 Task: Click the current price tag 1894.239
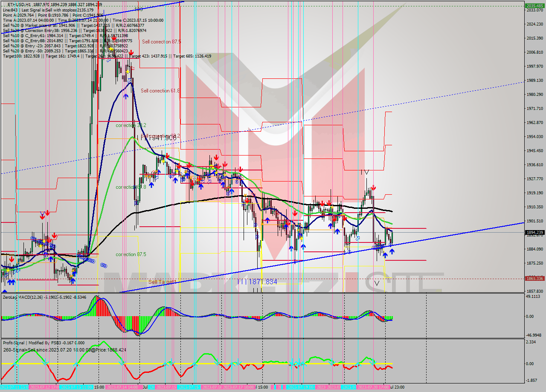click(534, 233)
